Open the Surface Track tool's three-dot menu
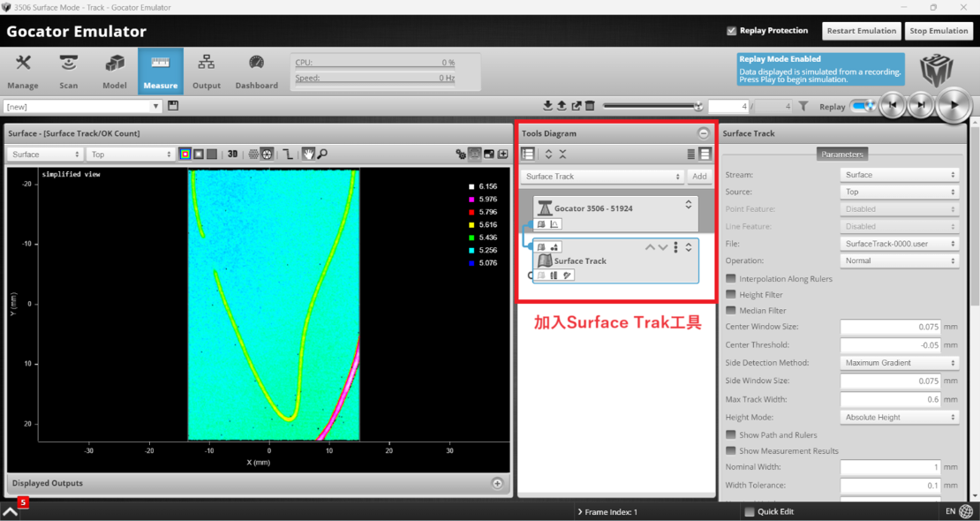Screen dimensions: 980x521 tap(676, 247)
